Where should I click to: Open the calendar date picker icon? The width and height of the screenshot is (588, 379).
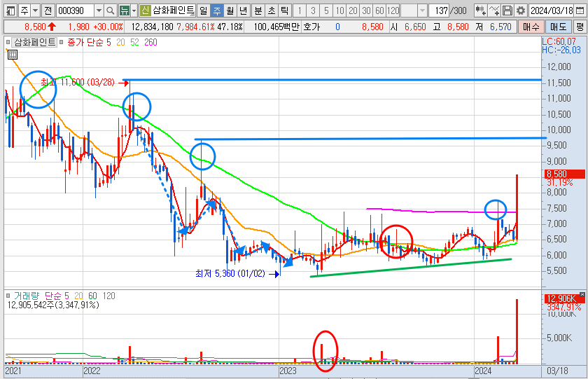click(x=580, y=11)
